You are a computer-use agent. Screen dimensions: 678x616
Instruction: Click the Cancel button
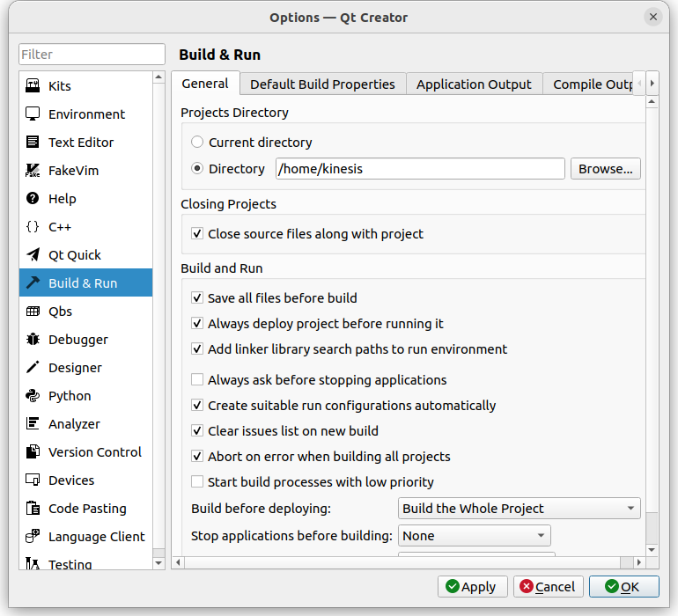tap(549, 587)
